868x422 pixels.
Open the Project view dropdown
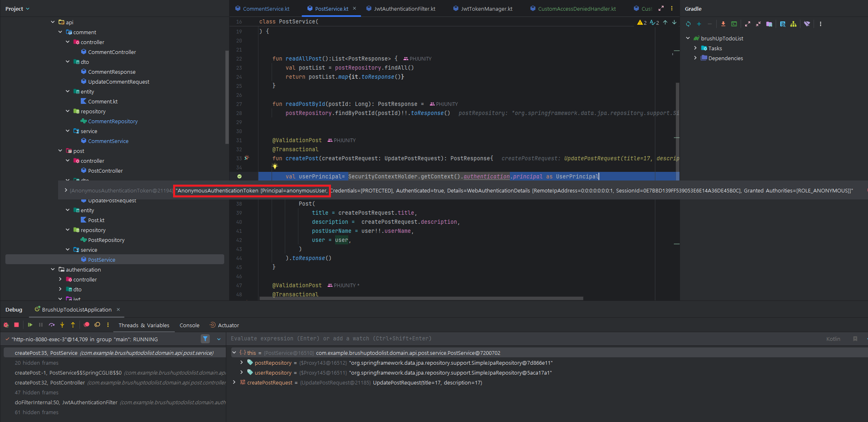point(17,9)
